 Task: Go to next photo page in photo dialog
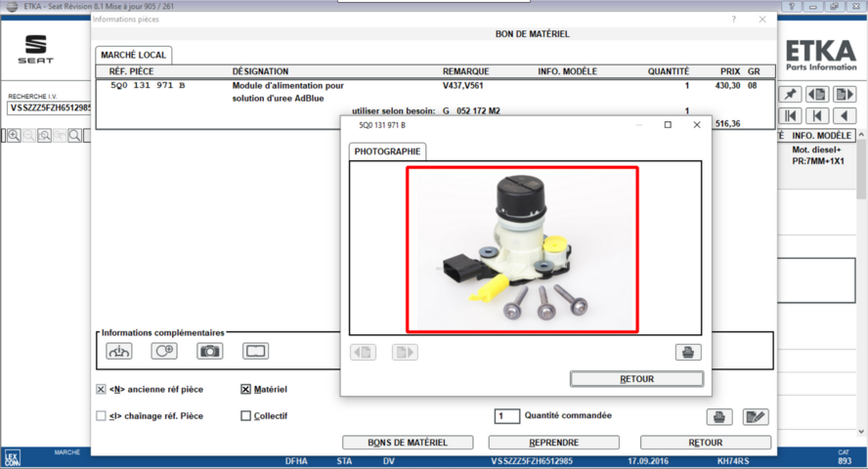click(x=406, y=353)
